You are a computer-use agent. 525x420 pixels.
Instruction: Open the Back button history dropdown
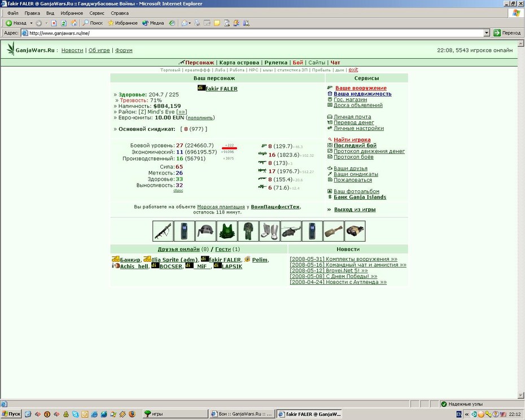tap(31, 23)
